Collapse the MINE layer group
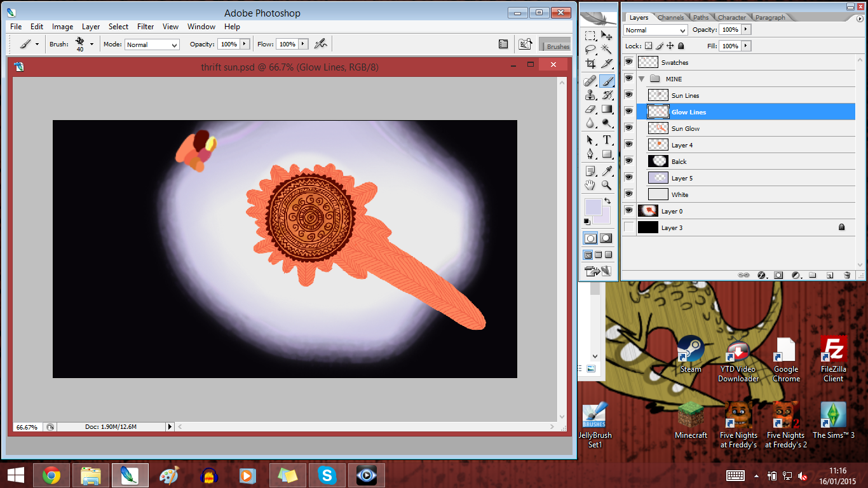Screen dimensions: 868x488 click(642, 79)
